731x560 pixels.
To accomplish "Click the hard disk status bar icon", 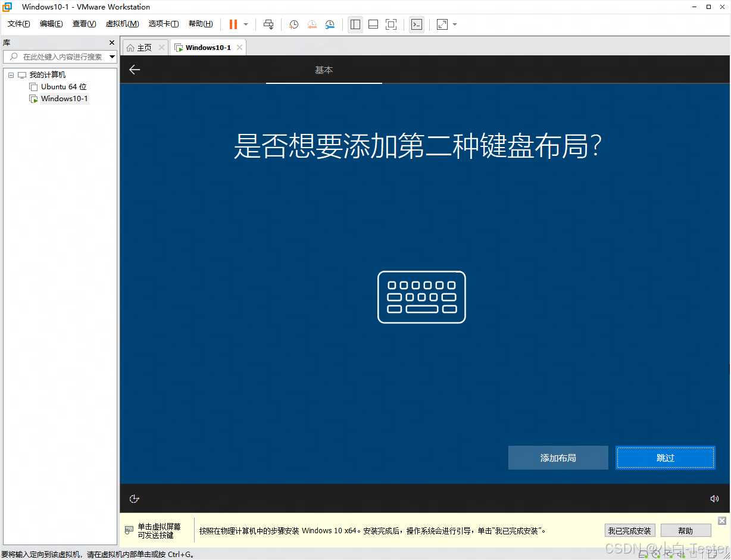I will coord(643,555).
